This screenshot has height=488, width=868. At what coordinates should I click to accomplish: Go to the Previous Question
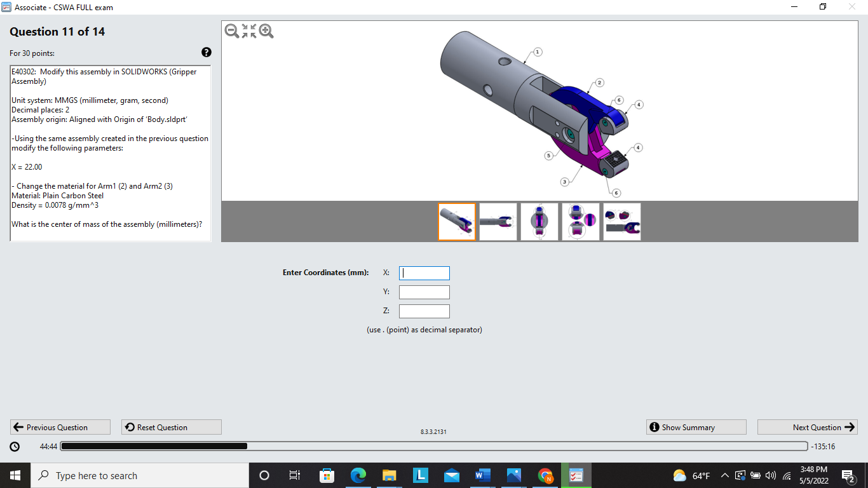[x=60, y=427]
